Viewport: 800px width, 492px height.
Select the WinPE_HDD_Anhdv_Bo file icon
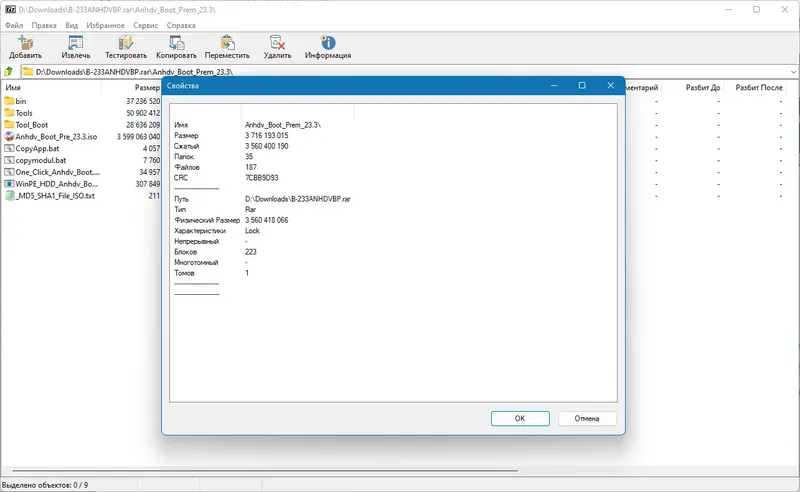tap(9, 184)
